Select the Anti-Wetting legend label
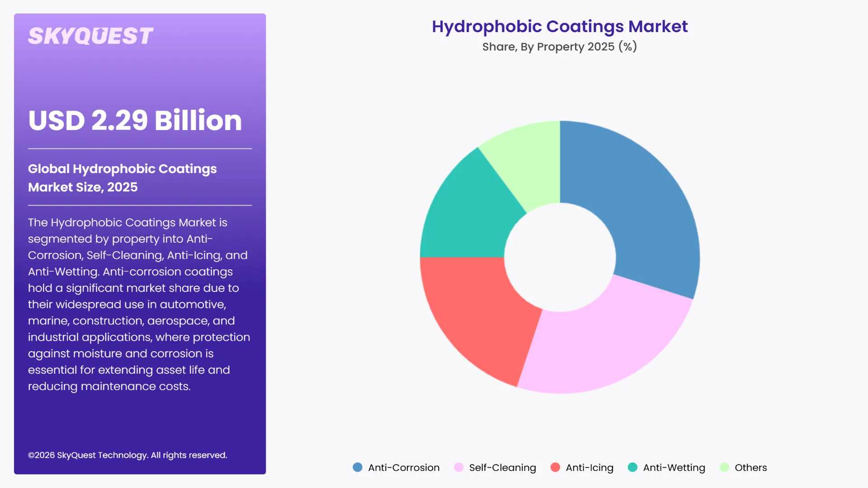Screen dimensions: 868x488 (674, 468)
